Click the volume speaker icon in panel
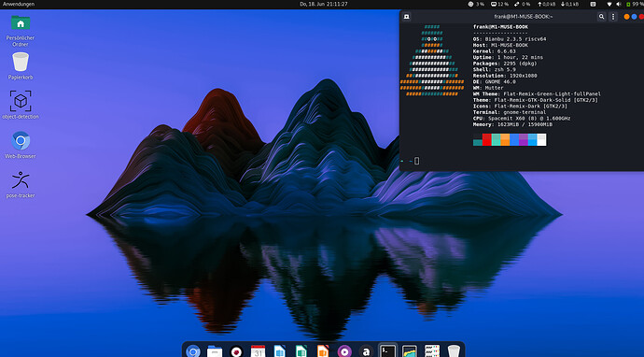The width and height of the screenshot is (644, 357). [x=619, y=4]
